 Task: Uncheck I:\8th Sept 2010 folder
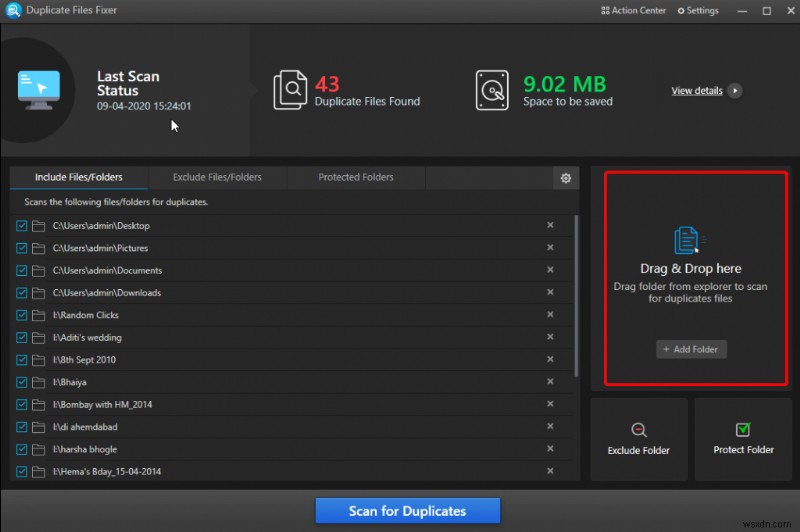point(21,360)
